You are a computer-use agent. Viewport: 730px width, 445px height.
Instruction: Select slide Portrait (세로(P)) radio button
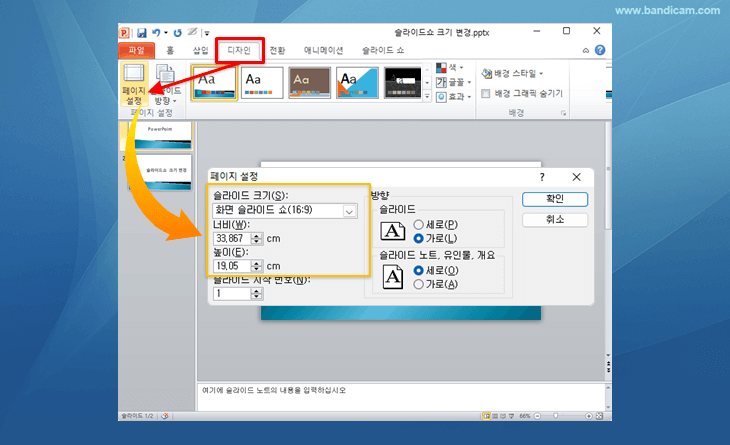pyautogui.click(x=418, y=225)
